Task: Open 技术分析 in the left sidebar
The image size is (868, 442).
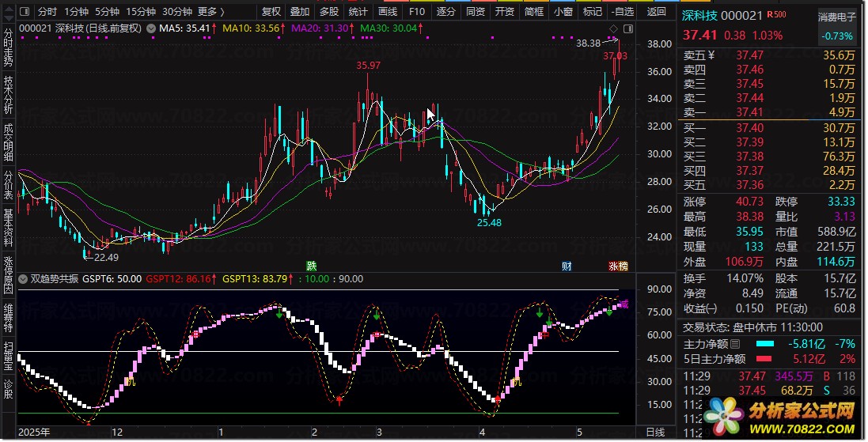Action: [x=8, y=95]
